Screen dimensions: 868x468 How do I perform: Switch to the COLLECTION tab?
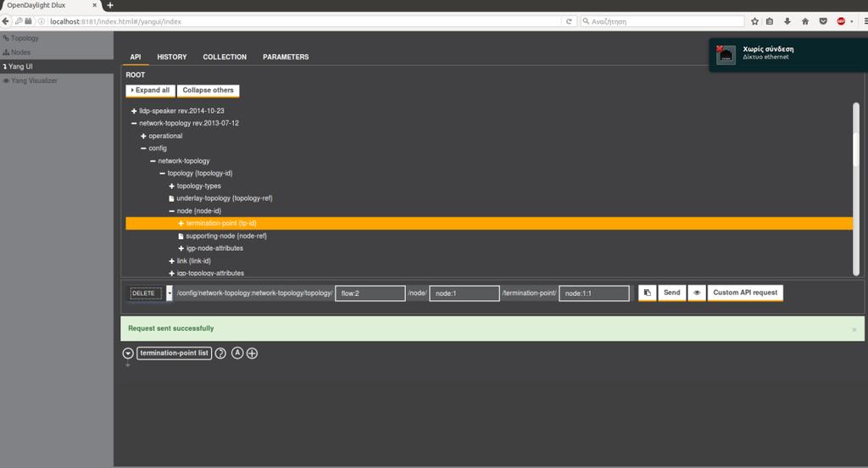225,57
